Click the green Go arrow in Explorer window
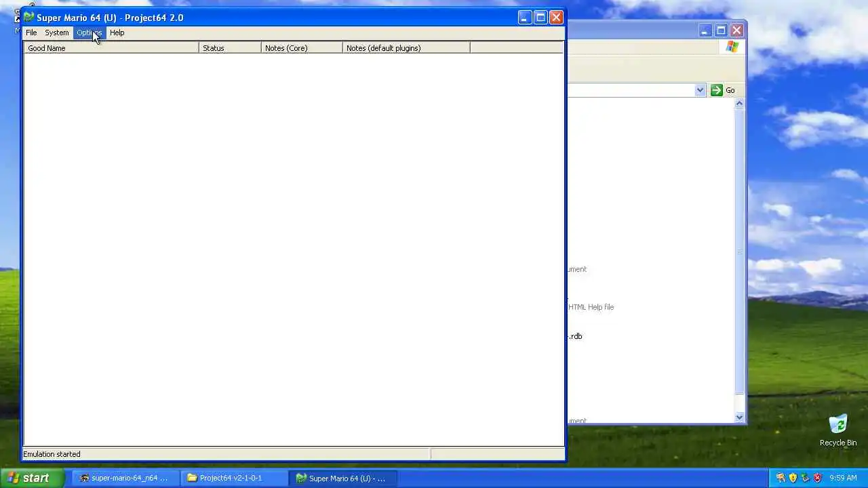The width and height of the screenshot is (868, 488). [717, 90]
